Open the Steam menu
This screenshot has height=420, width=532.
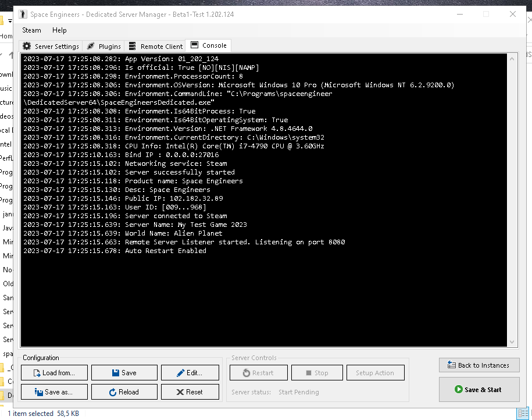(x=31, y=30)
